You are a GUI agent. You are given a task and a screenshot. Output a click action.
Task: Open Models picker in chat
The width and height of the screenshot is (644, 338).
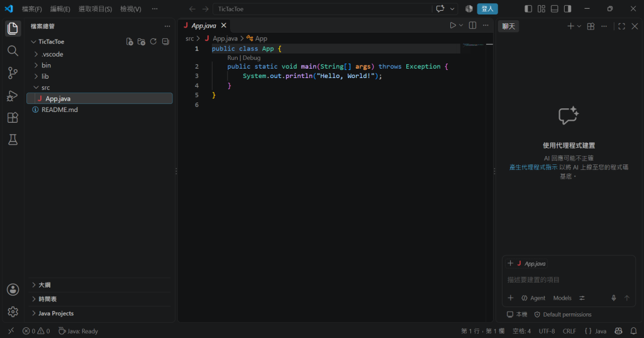coord(562,298)
